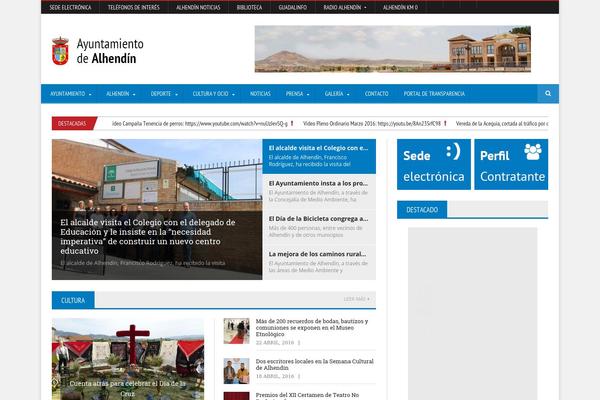Screen dimensions: 600x400
Task: Expand the Radio Alhendín dropdown
Action: tap(345, 7)
